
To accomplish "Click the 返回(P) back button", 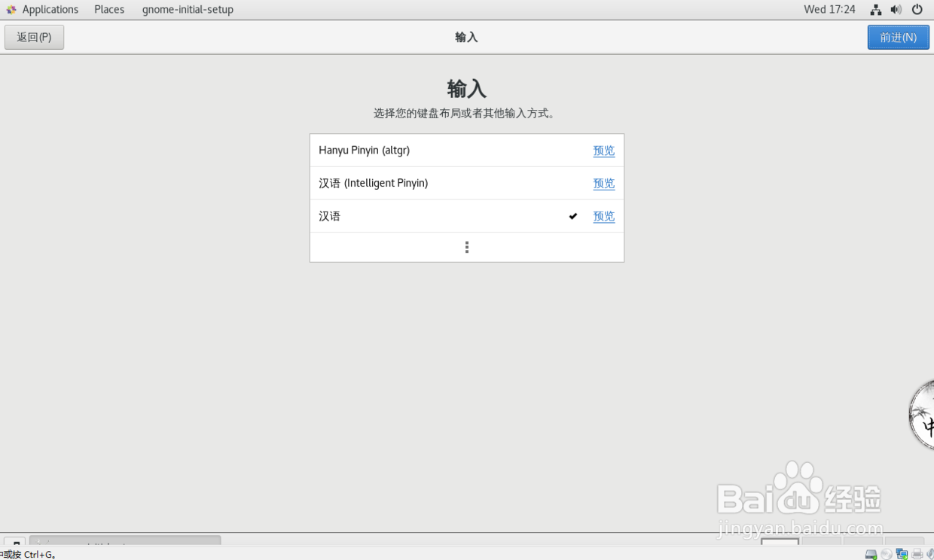I will (x=34, y=36).
